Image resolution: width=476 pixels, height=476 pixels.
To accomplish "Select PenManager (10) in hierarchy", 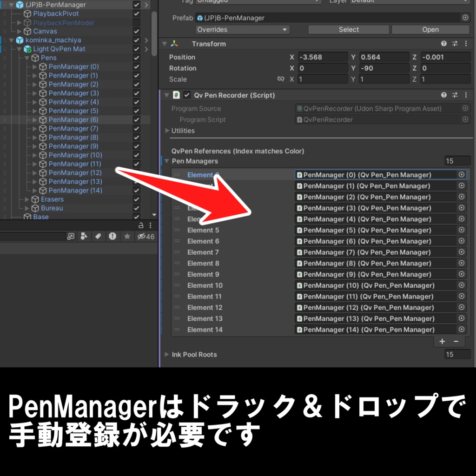I will pyautogui.click(x=75, y=155).
